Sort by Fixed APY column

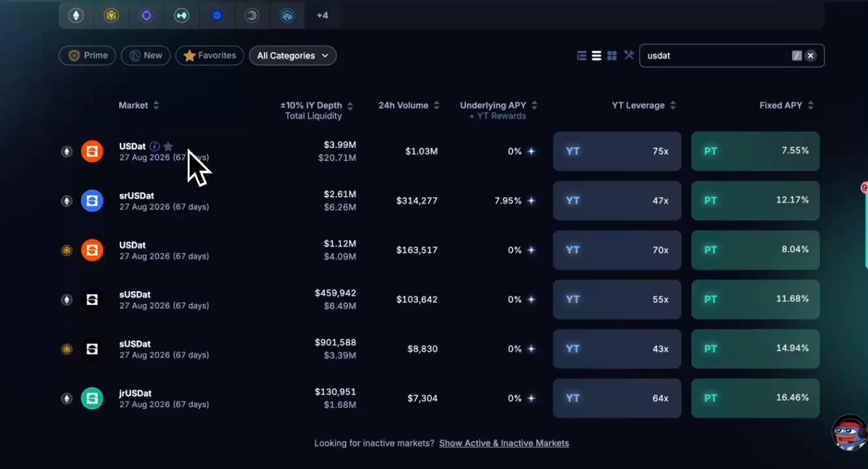tap(786, 106)
